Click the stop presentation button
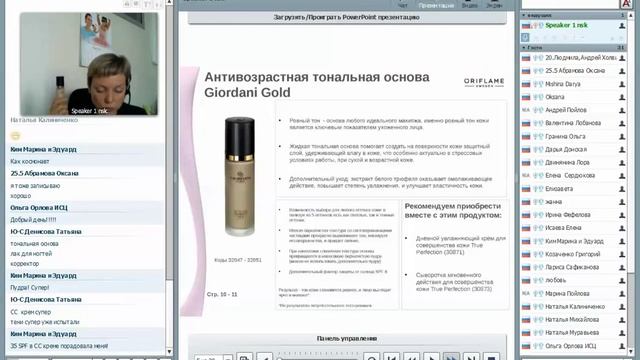This screenshot has height=360, width=640. (x=491, y=357)
